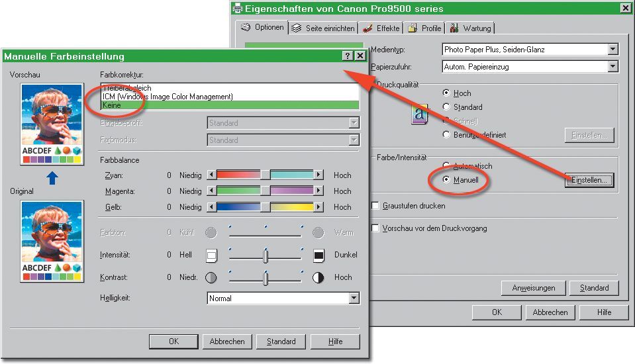Click Standard in Manuelle Farbeinstellung dialog
This screenshot has height=364, width=635.
click(x=281, y=341)
